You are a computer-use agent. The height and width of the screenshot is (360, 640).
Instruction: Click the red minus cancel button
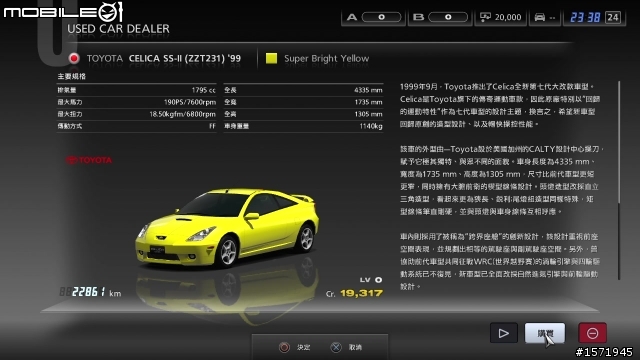pyautogui.click(x=592, y=333)
